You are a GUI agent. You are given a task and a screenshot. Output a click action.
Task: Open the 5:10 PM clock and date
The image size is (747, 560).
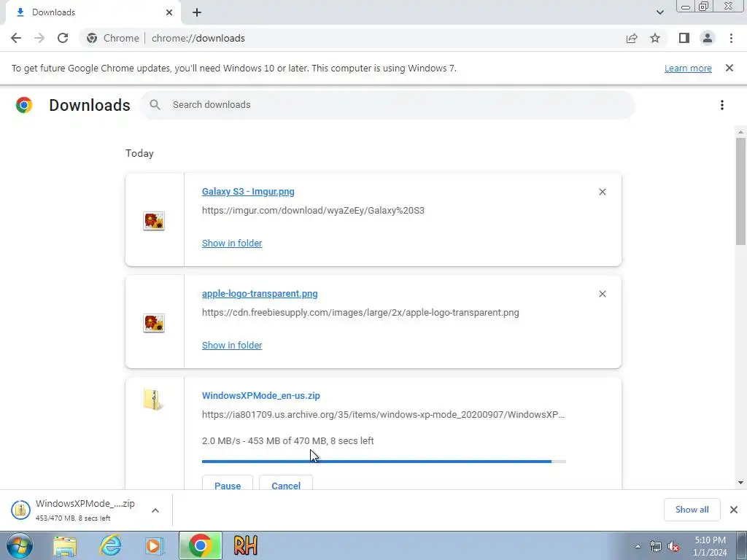(710, 546)
